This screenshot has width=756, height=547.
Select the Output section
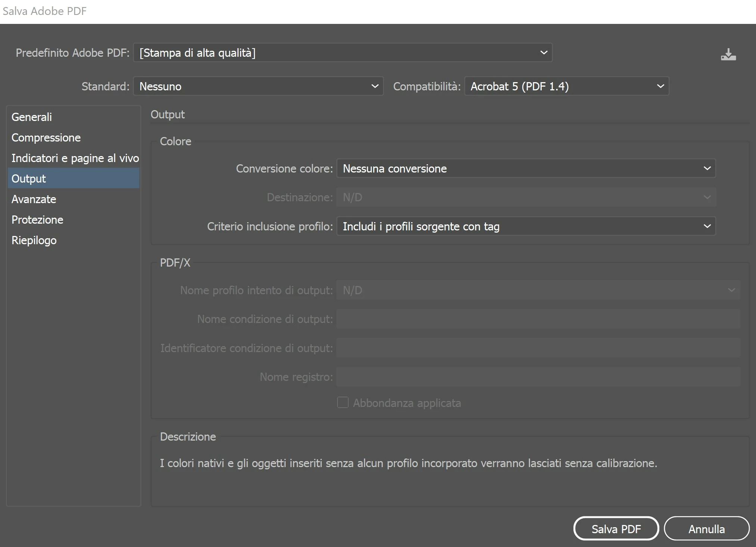tap(29, 178)
